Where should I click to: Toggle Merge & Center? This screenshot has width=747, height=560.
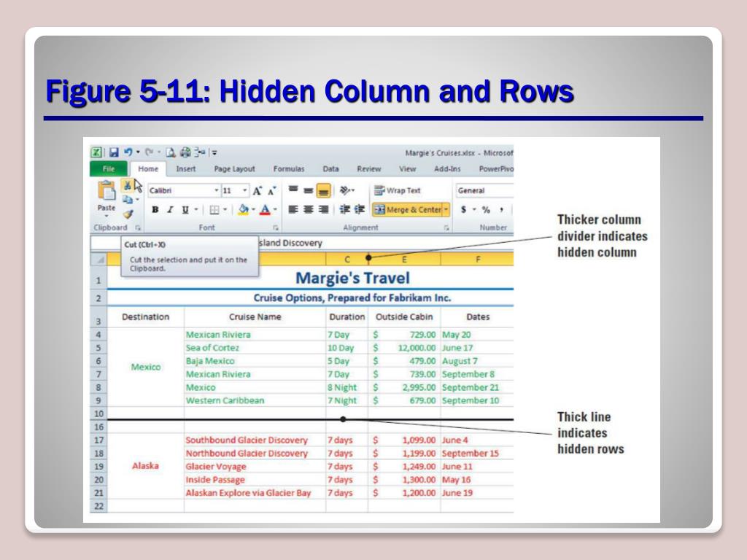(x=407, y=209)
